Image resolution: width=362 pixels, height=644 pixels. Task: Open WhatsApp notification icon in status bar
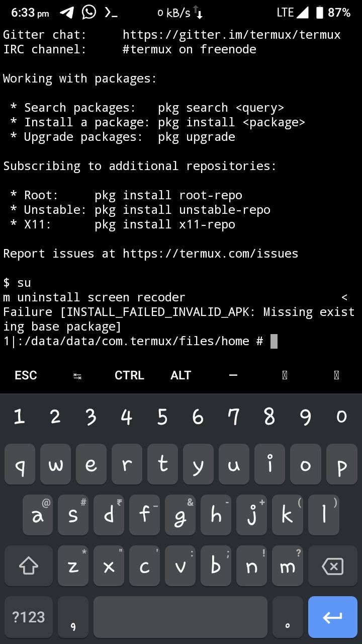click(x=89, y=12)
